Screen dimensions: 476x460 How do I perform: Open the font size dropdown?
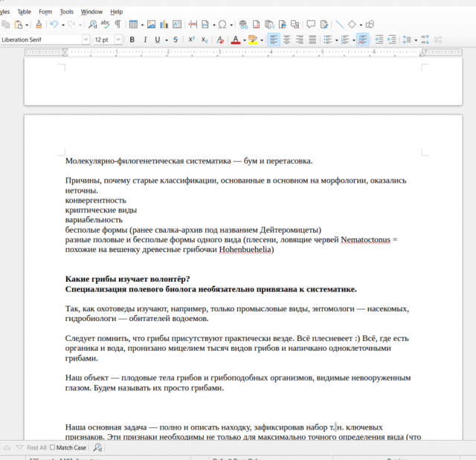[118, 39]
